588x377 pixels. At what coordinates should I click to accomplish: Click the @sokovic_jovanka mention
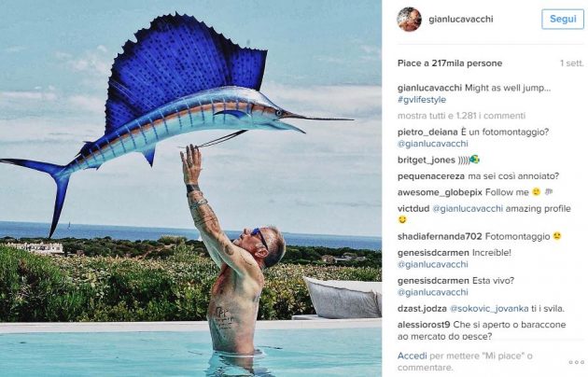[x=489, y=309]
